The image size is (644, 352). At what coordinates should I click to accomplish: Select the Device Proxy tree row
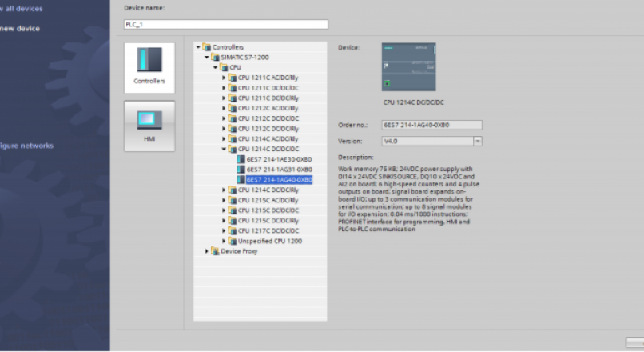click(260, 251)
